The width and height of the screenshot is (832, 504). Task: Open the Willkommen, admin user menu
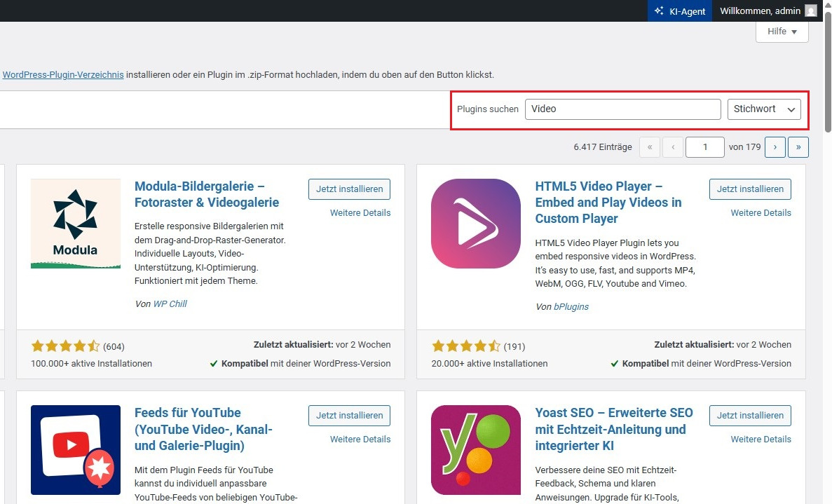click(768, 11)
